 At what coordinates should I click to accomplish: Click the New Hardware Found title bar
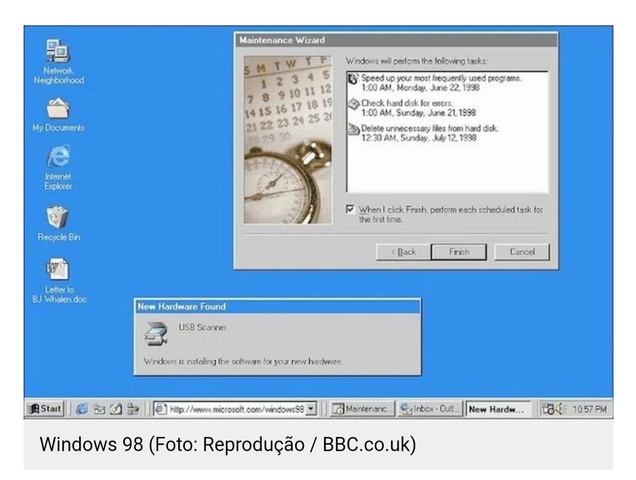coord(278,307)
